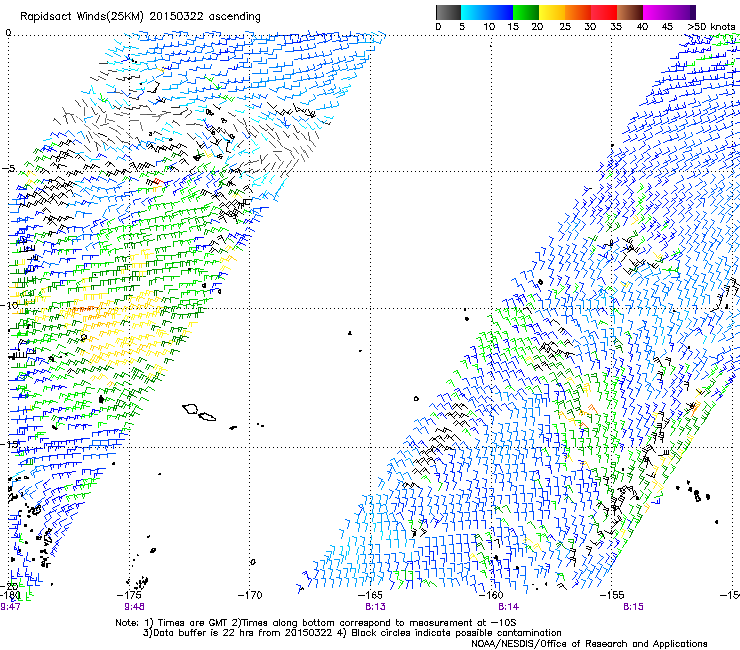The width and height of the screenshot is (740, 650).
Task: Click the '25' legend scale label
Action: point(564,27)
